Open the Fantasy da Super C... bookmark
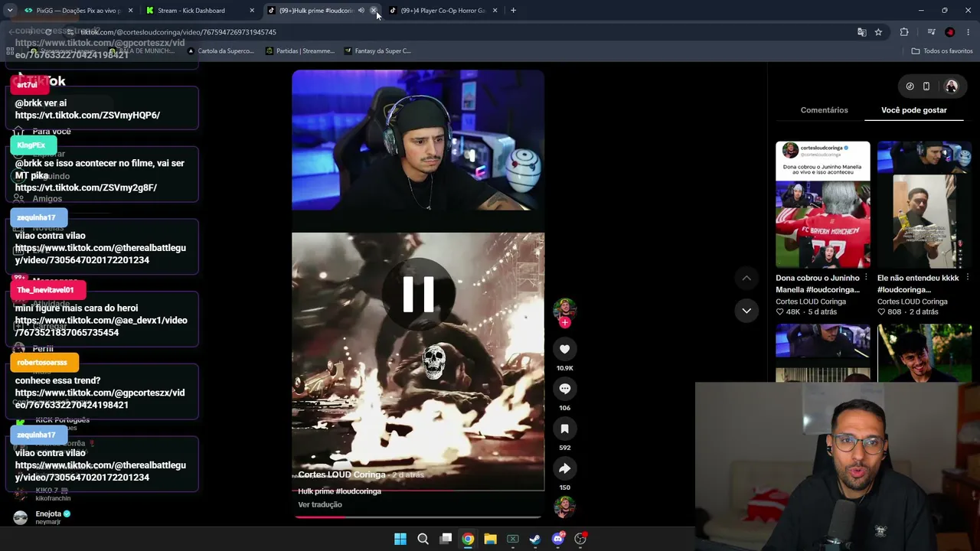Viewport: 980px width, 551px height. (x=377, y=51)
